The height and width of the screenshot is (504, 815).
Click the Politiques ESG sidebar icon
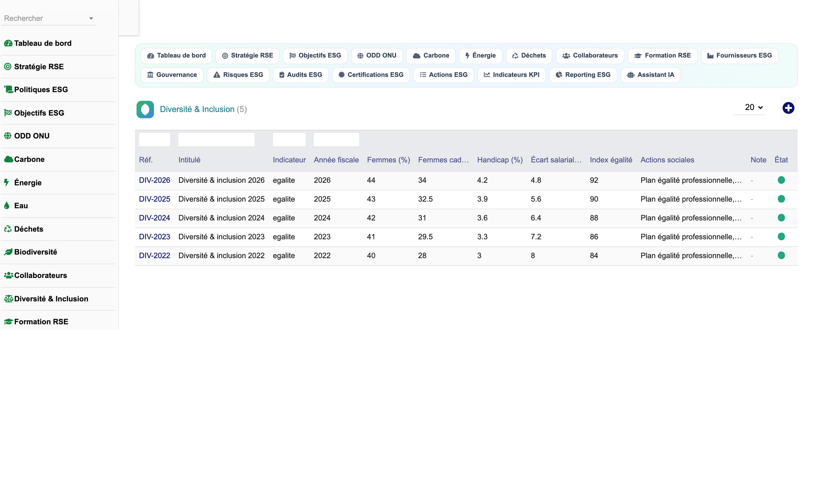tap(8, 90)
